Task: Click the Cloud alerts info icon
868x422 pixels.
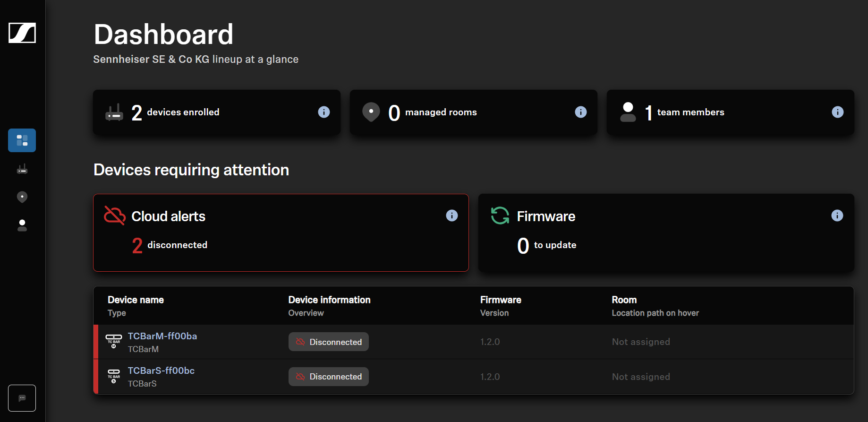Action: coord(452,216)
